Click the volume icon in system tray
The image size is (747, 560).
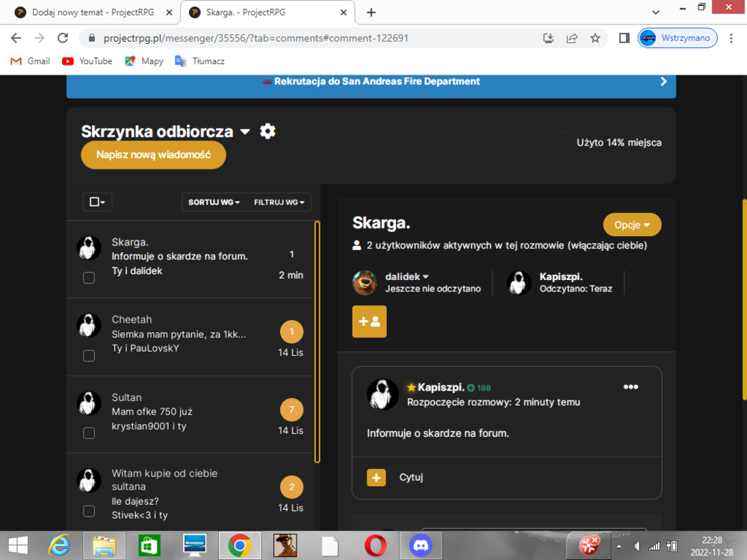[637, 547]
